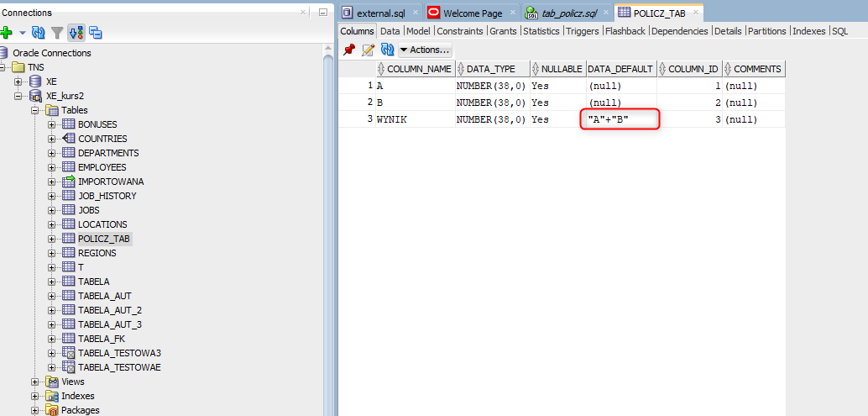The height and width of the screenshot is (416, 868).
Task: Select the "A"+"B" DATA_DEFAULT cell
Action: pyautogui.click(x=620, y=119)
